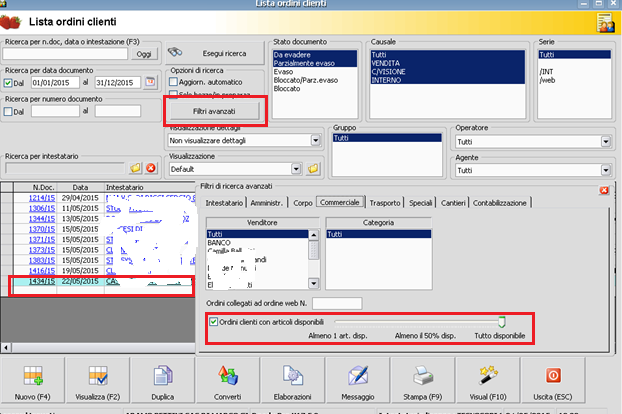Viewport: 622px width, 414px height.
Task: Switch to the Speciali tab
Action: pos(420,203)
